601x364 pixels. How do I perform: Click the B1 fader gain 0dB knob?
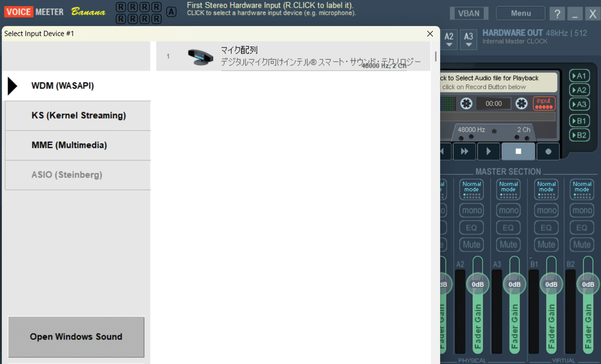coord(551,284)
